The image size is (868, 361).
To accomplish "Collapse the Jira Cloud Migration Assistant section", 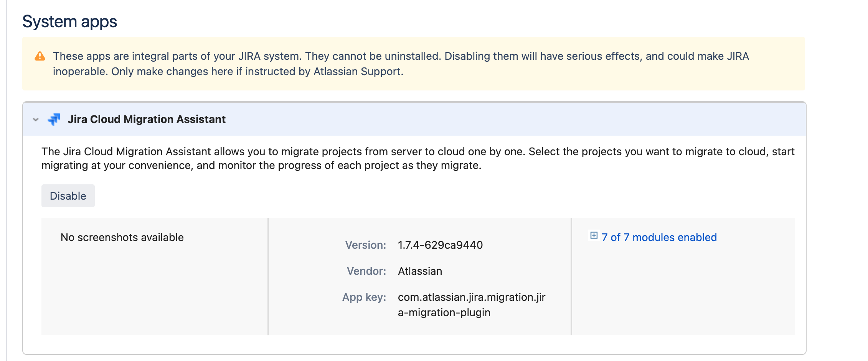I will pos(35,120).
